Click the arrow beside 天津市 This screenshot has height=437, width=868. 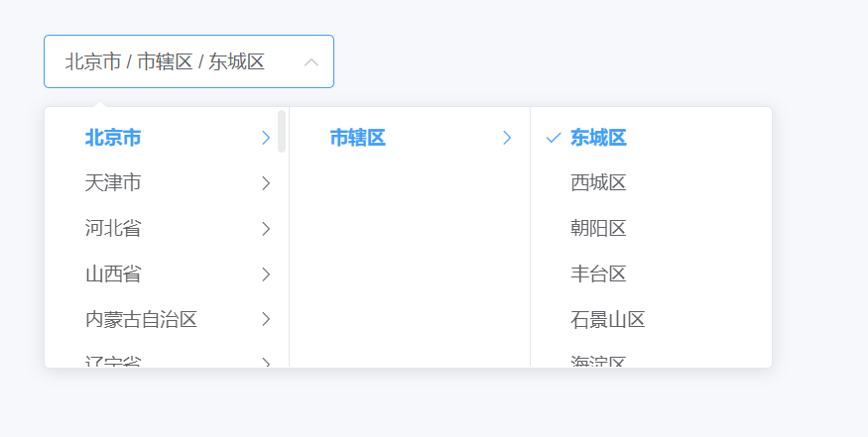point(266,183)
